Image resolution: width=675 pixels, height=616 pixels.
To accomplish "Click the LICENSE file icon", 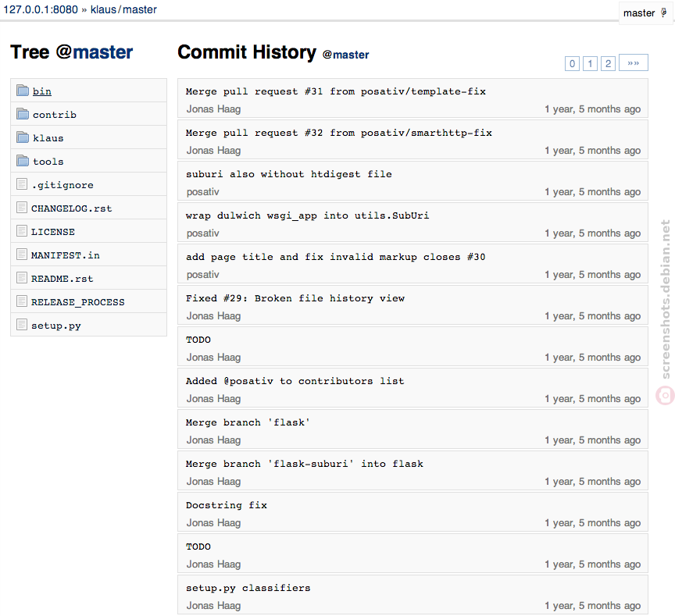I will click(22, 231).
